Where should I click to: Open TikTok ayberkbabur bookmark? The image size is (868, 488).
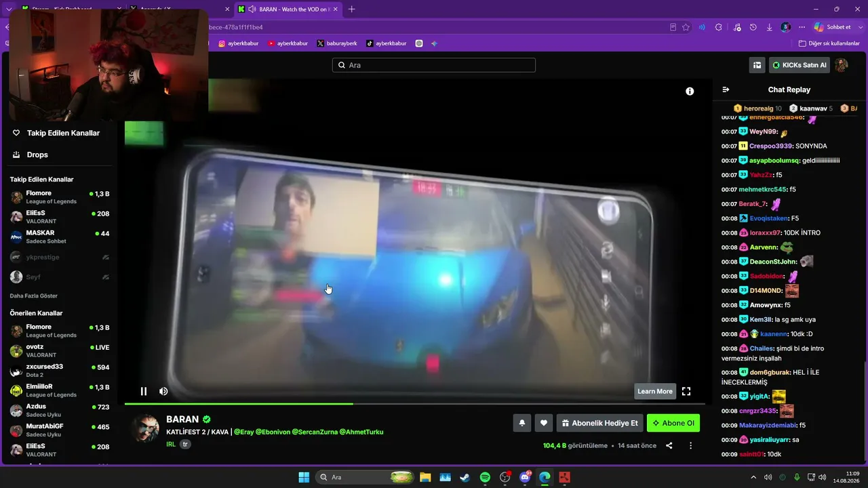tap(387, 43)
